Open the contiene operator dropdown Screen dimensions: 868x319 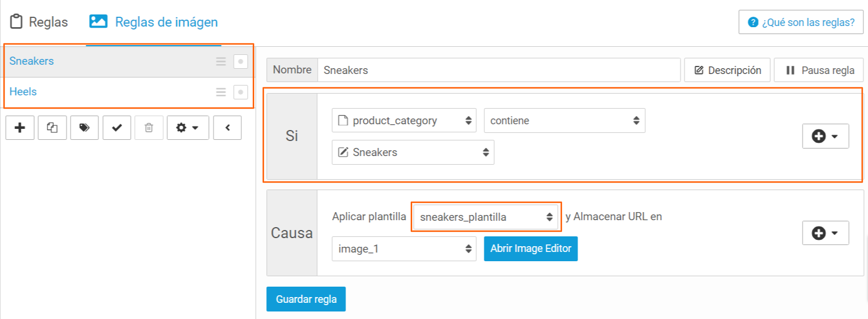565,120
